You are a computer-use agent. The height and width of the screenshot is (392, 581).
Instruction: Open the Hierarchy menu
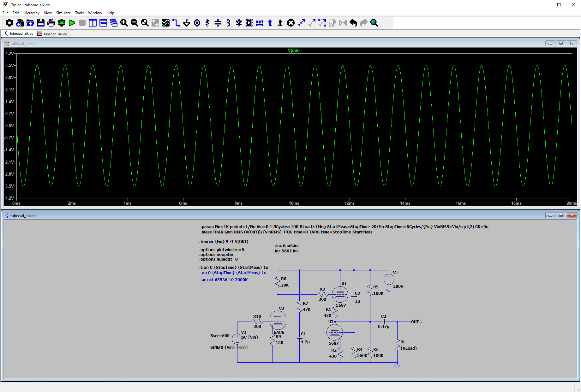[x=31, y=13]
